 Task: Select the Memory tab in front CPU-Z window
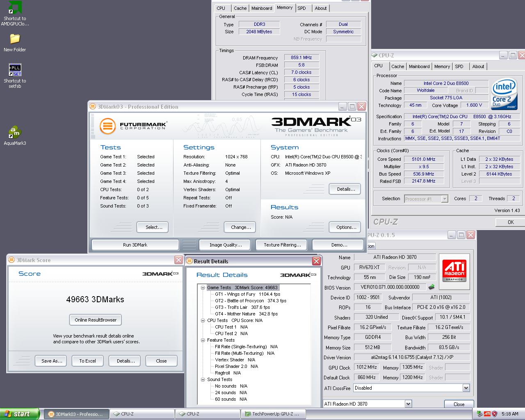coord(442,66)
